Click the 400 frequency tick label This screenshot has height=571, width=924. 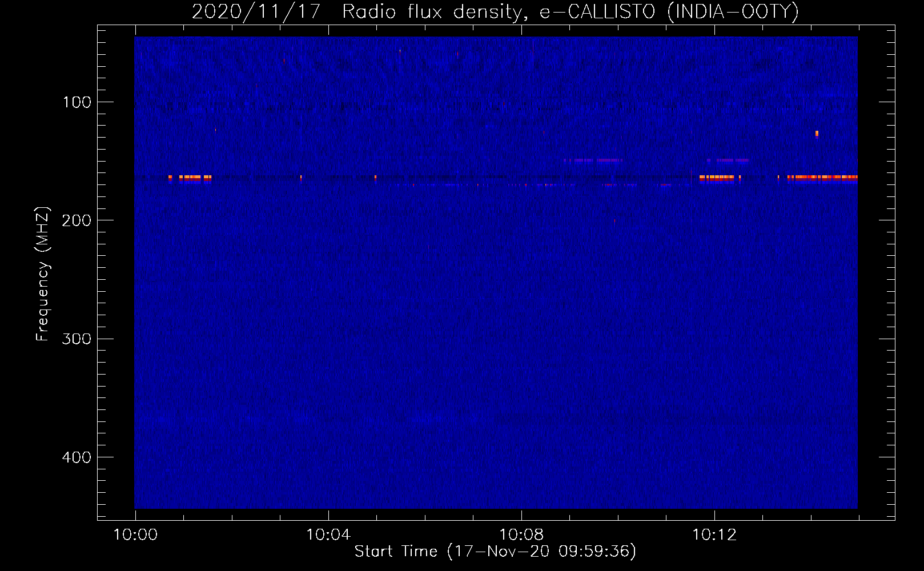click(77, 457)
